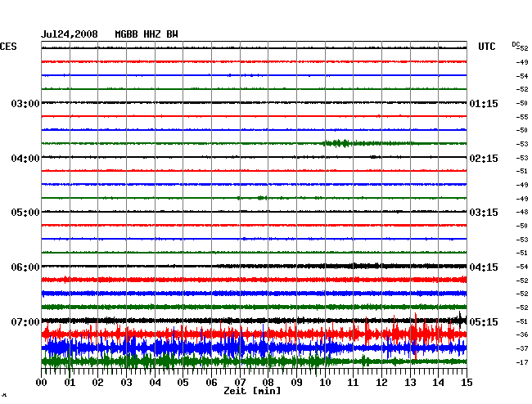Select minute 14 on the time axis
532x404 pixels.
coord(438,382)
